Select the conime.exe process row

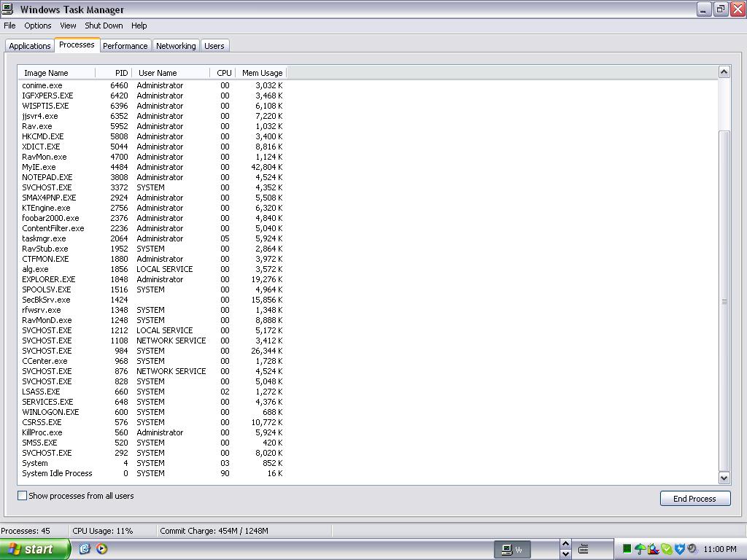(x=152, y=86)
